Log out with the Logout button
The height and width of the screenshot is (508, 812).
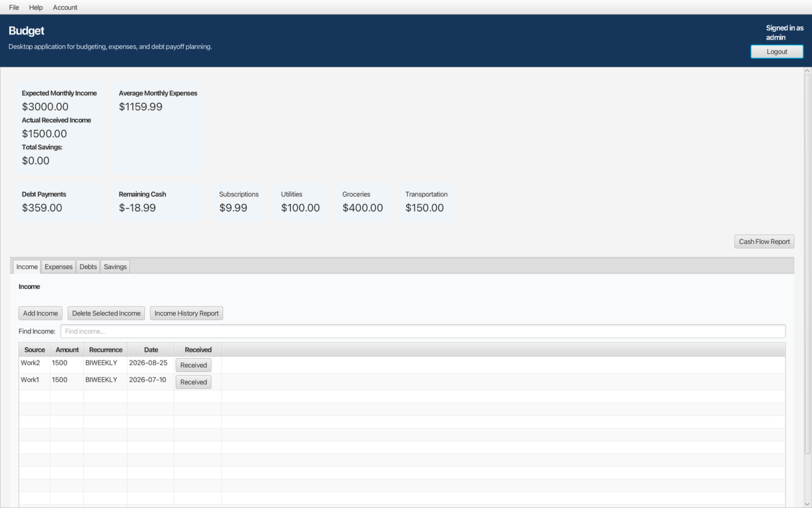pyautogui.click(x=777, y=52)
